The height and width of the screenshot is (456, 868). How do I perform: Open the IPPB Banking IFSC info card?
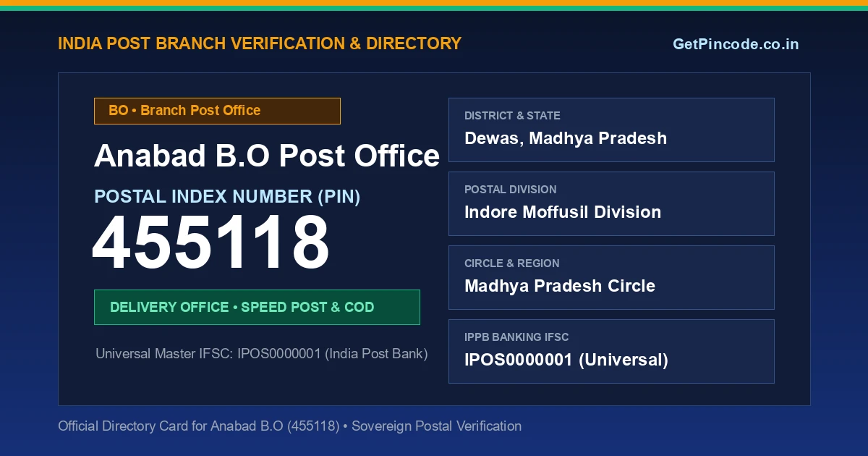611,351
